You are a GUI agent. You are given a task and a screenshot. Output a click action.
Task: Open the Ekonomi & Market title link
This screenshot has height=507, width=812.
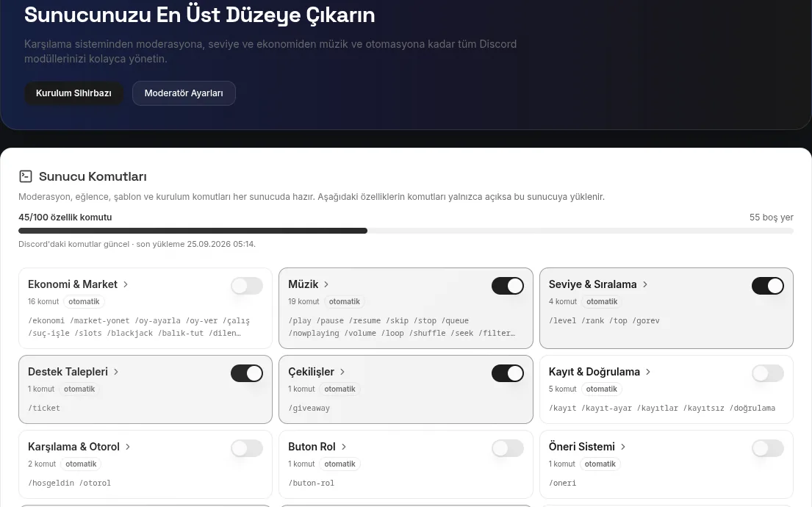tap(73, 284)
